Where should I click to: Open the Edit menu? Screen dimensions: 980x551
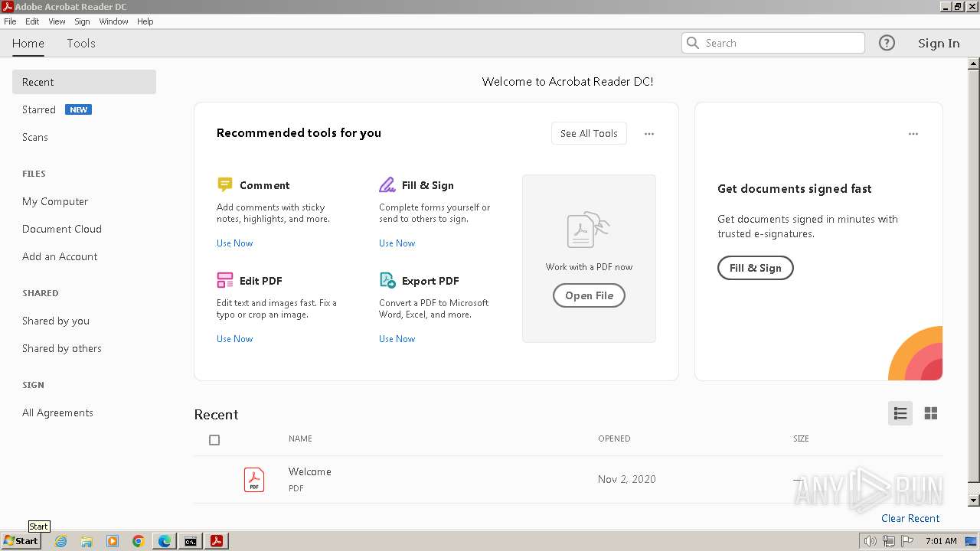(32, 21)
